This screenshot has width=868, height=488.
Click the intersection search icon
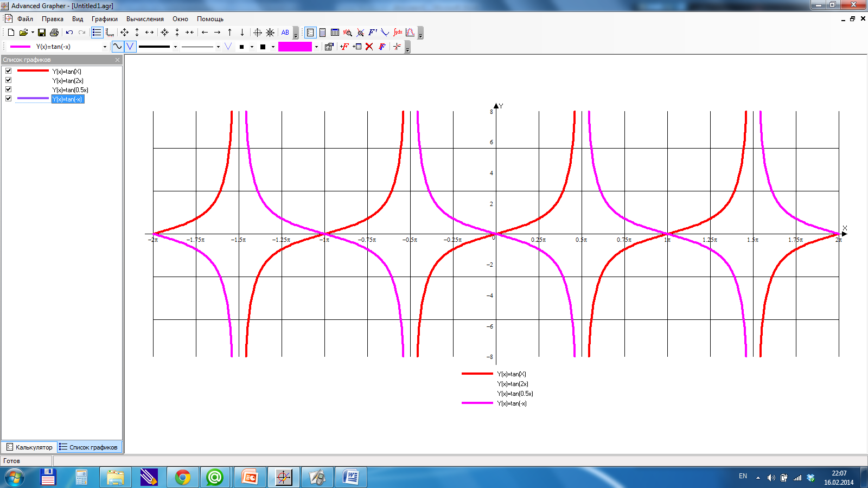tap(360, 33)
